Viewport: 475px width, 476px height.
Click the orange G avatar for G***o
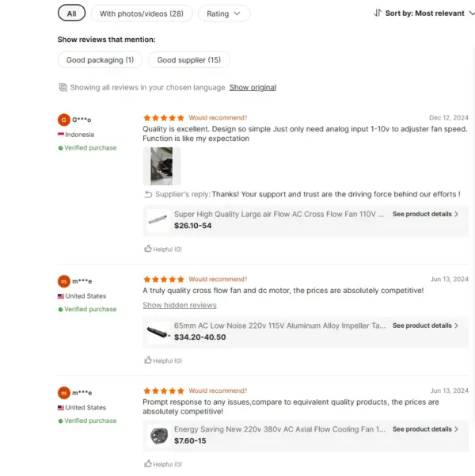(x=64, y=120)
